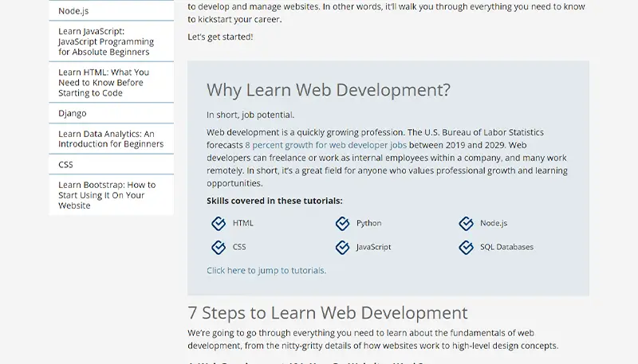Click the Python skill label
The width and height of the screenshot is (638, 364).
[368, 224]
